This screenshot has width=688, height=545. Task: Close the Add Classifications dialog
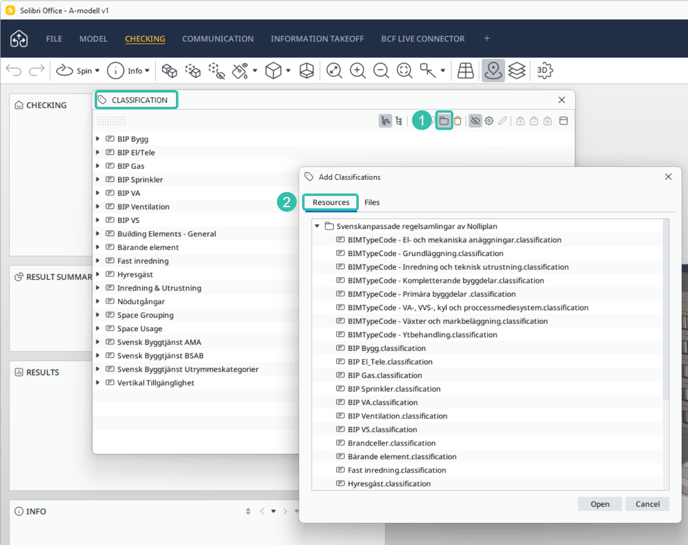(668, 176)
